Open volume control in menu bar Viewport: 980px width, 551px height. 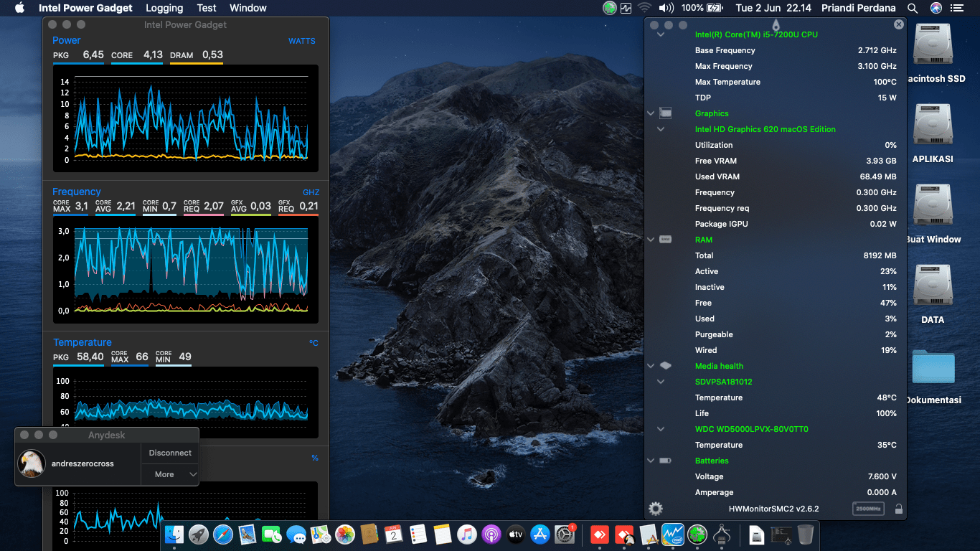666,8
